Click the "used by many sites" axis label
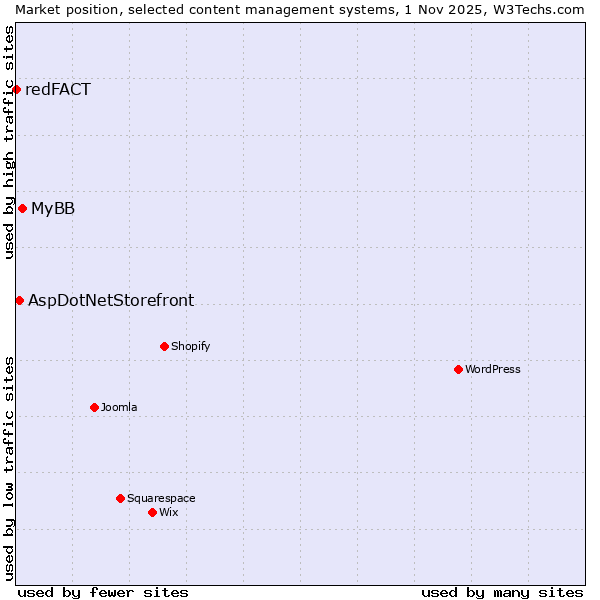This screenshot has height=600, width=600. coord(502,592)
